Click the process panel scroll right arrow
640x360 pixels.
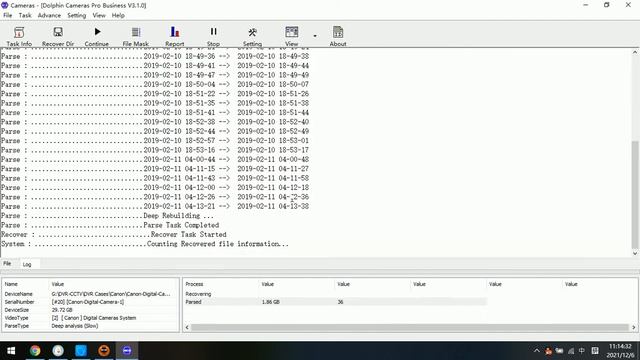tap(633, 327)
